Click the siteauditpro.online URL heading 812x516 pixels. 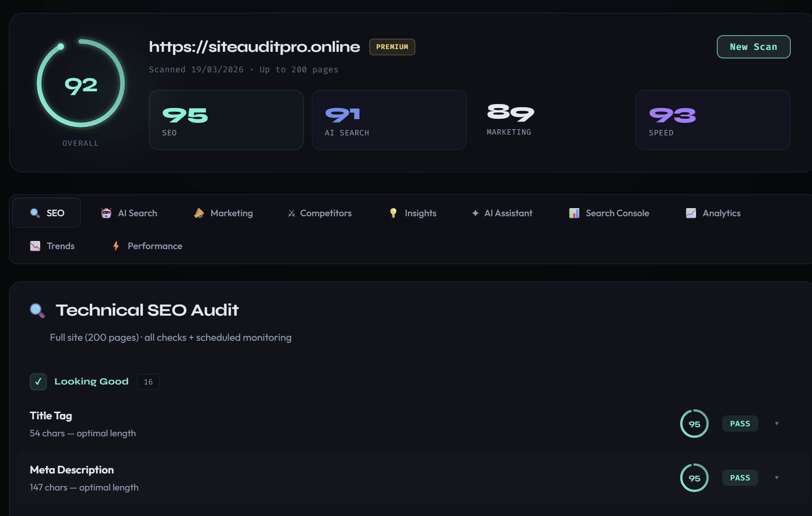tap(254, 46)
